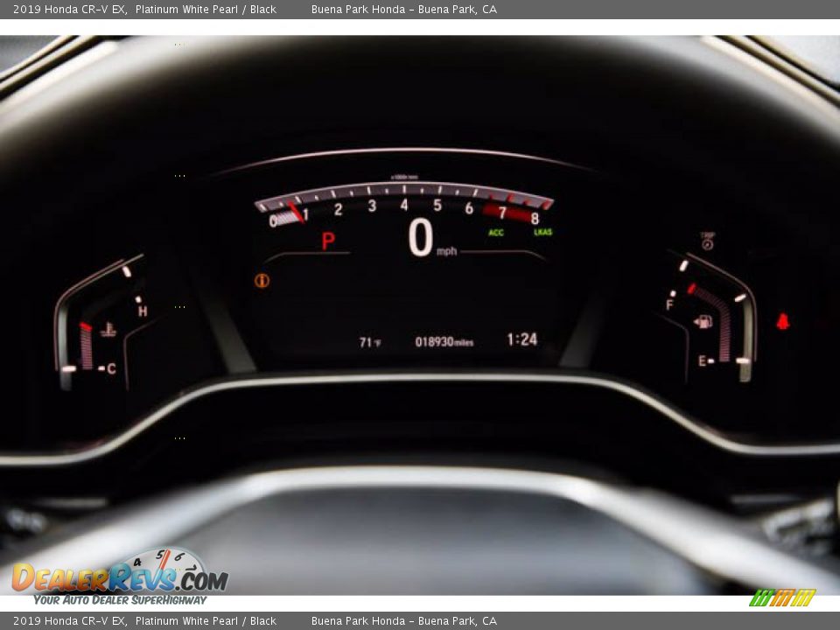
Task: Select the engine coolant temperature icon
Action: click(108, 330)
